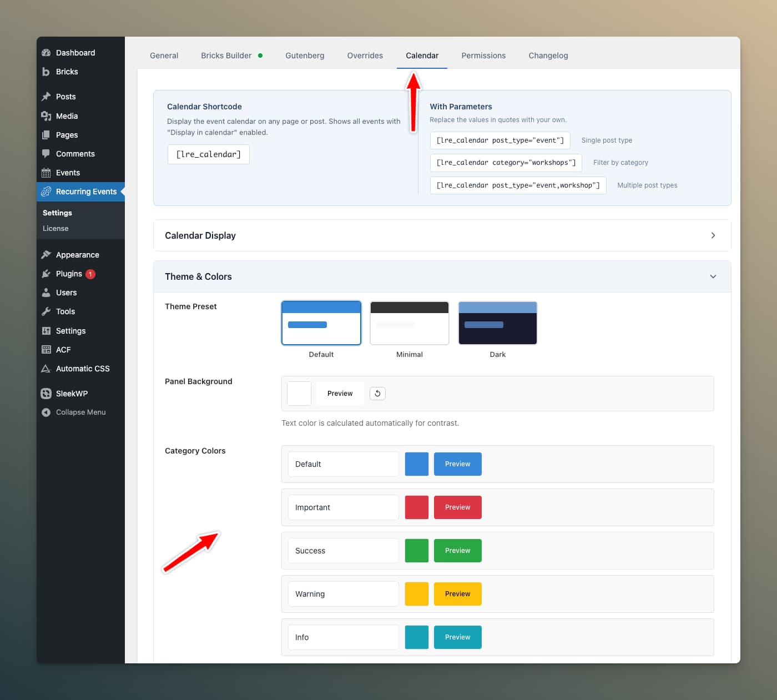
Task: Click the Plugins plug icon
Action: coord(46,274)
